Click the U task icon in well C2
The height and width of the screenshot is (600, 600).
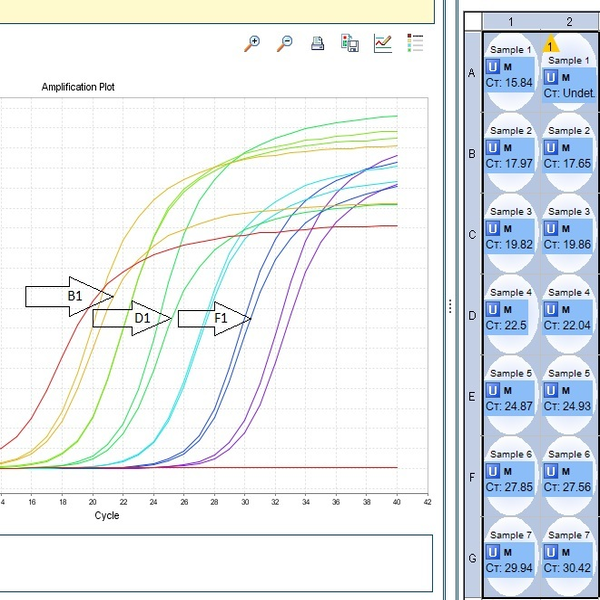[x=551, y=228]
